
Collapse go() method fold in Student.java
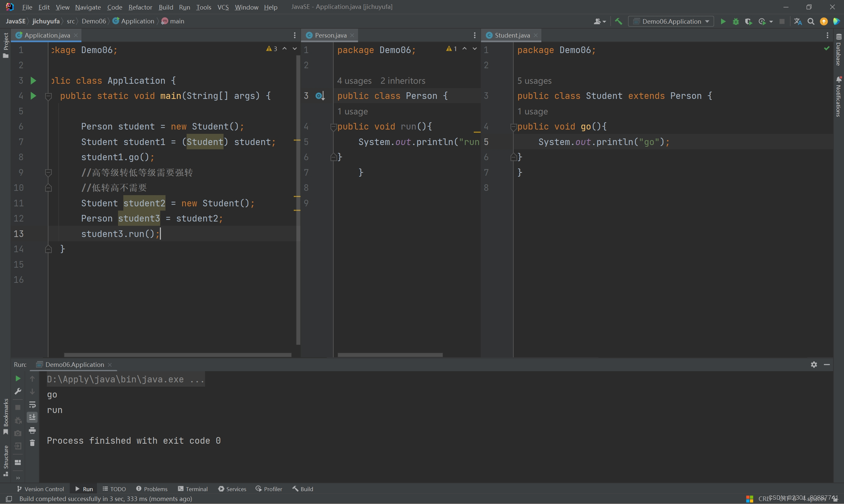(x=513, y=127)
